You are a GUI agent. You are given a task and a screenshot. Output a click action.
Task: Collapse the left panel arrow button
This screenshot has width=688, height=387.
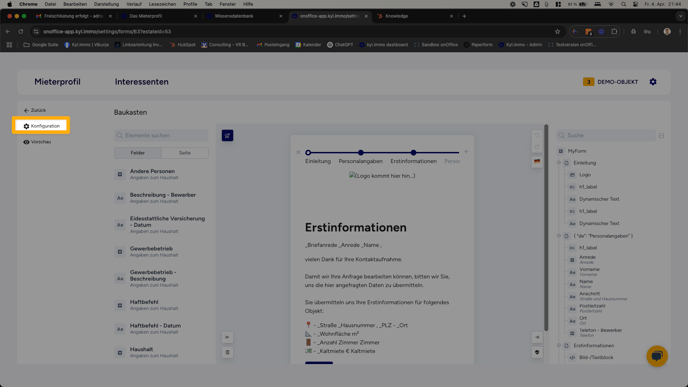pos(227,337)
